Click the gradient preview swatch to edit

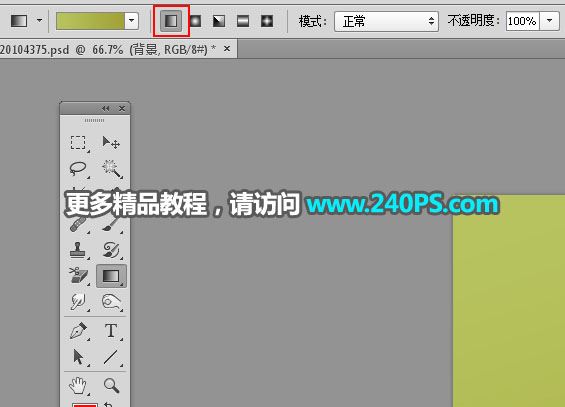pos(90,21)
